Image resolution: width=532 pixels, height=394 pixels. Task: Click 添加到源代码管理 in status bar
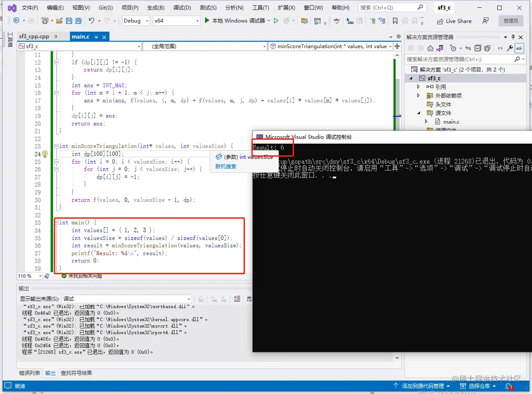422,386
